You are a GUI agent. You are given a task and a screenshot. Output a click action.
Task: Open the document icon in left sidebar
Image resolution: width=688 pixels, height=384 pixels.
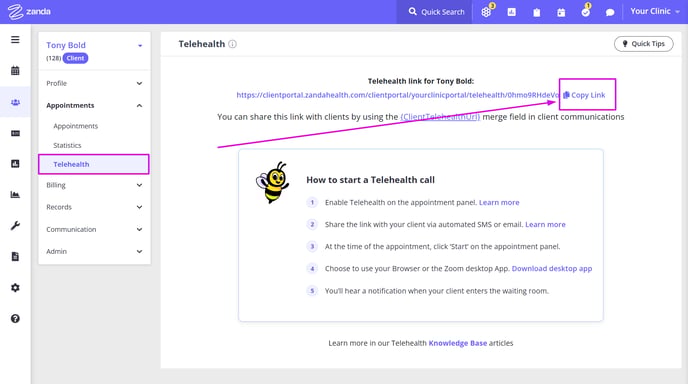click(x=15, y=257)
